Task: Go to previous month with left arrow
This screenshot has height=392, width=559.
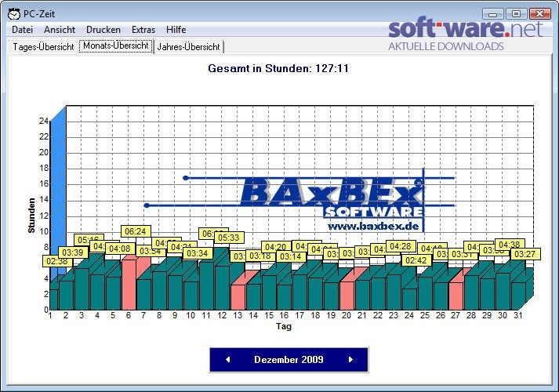Action: pos(228,360)
